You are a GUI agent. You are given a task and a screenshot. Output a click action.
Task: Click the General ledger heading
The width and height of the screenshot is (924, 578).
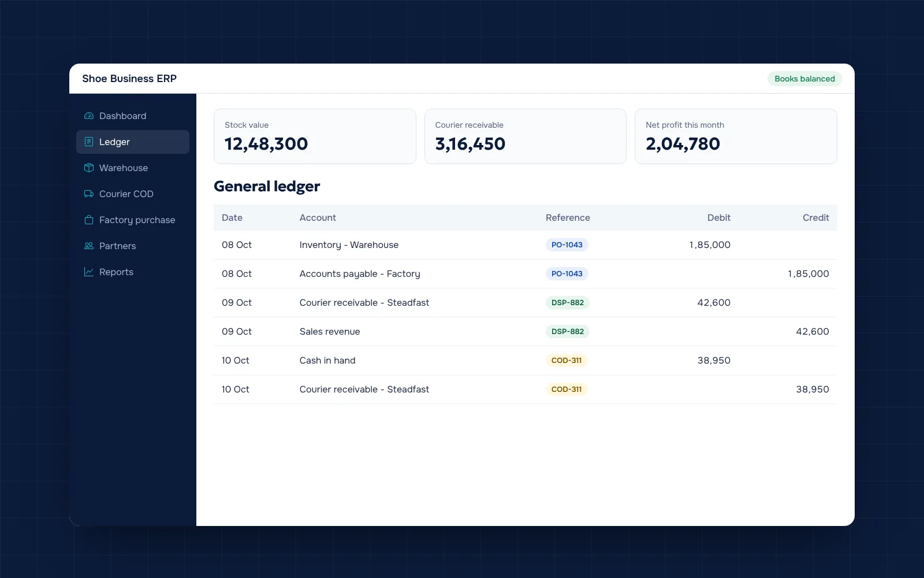(x=267, y=186)
